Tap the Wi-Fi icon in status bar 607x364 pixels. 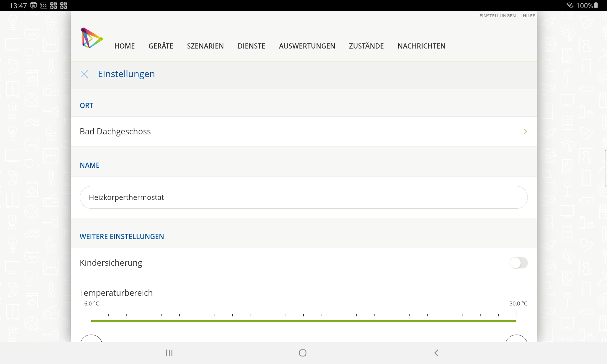pyautogui.click(x=569, y=5)
